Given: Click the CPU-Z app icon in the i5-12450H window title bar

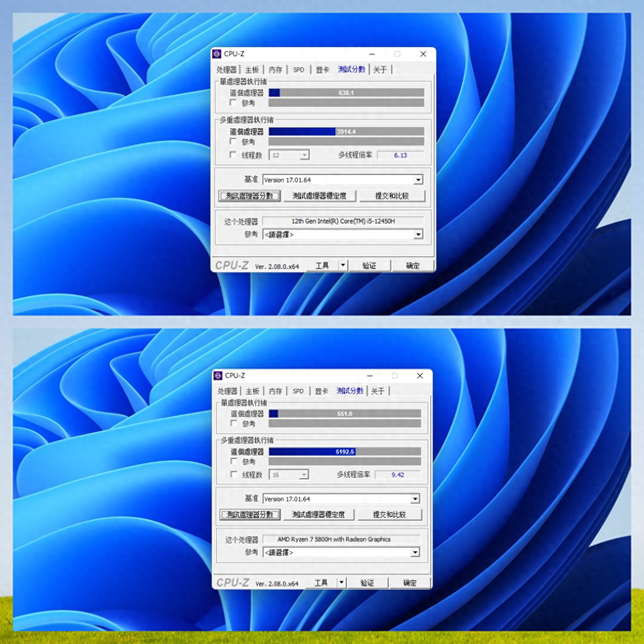Looking at the screenshot, I should (x=217, y=54).
